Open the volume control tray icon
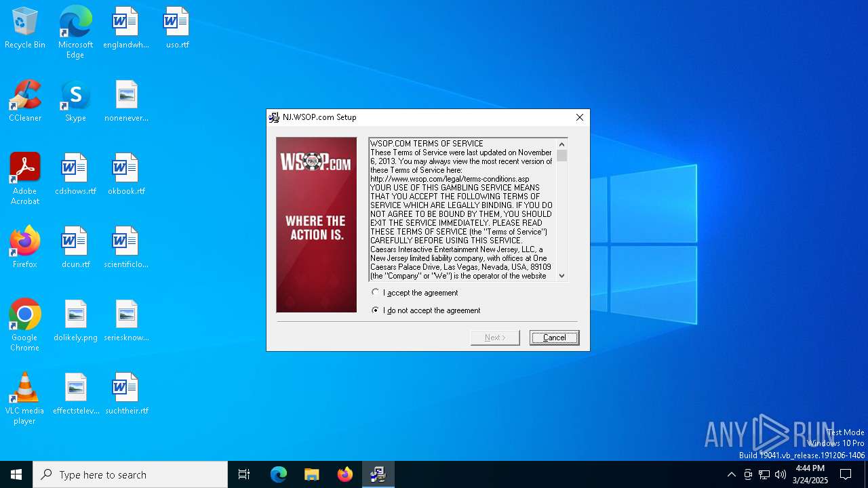Screen dimensions: 868x488 pyautogui.click(x=781, y=474)
